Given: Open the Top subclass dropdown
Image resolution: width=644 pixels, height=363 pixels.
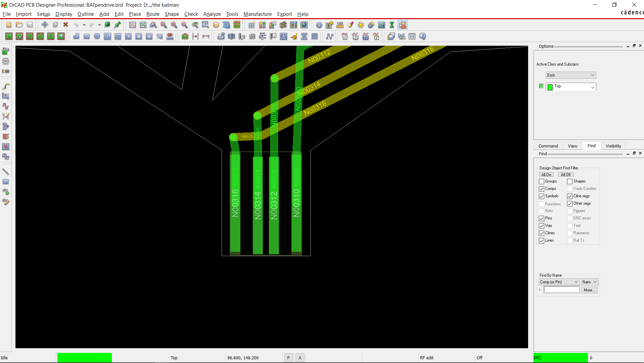Looking at the screenshot, I should (x=571, y=87).
